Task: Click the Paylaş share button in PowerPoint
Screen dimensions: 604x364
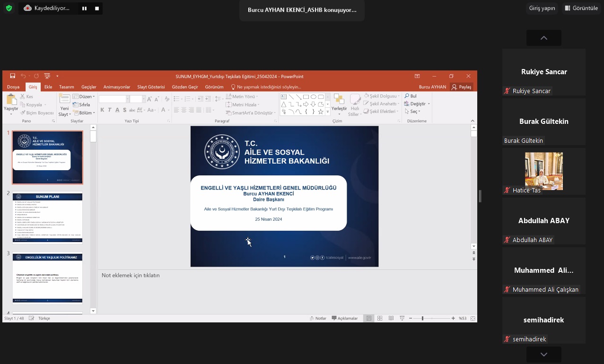Action: tap(462, 87)
